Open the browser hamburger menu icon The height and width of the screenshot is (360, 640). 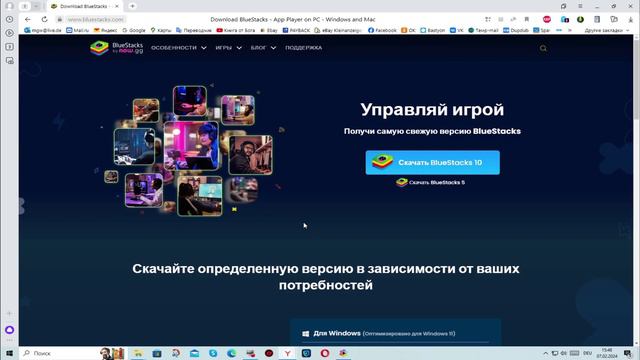[580, 6]
